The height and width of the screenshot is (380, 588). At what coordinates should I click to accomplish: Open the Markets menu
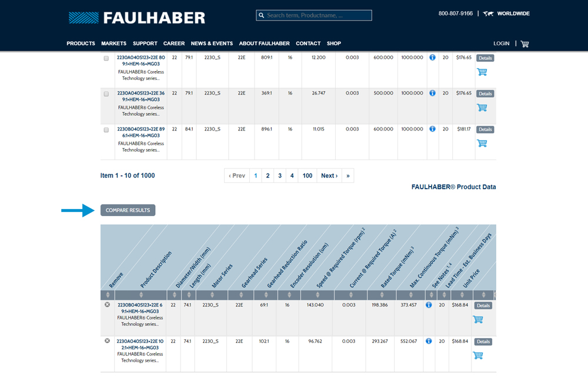[113, 43]
